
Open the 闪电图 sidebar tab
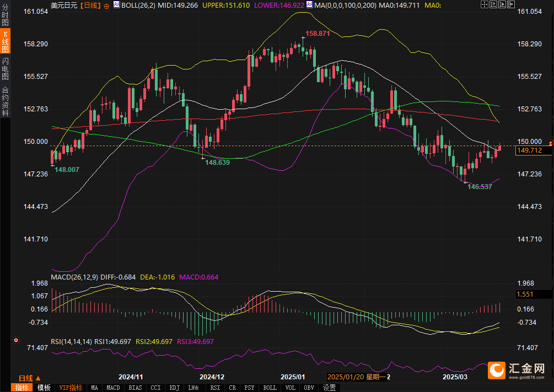[5, 68]
